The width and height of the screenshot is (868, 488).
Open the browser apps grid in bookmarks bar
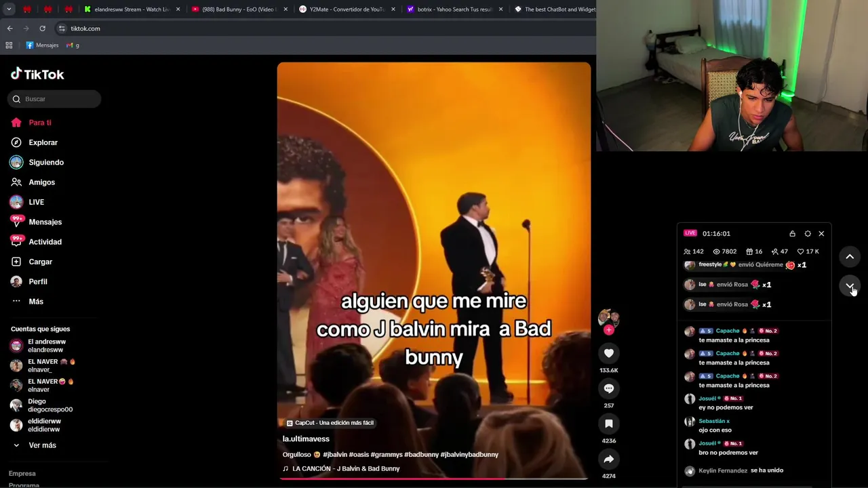pyautogui.click(x=9, y=45)
